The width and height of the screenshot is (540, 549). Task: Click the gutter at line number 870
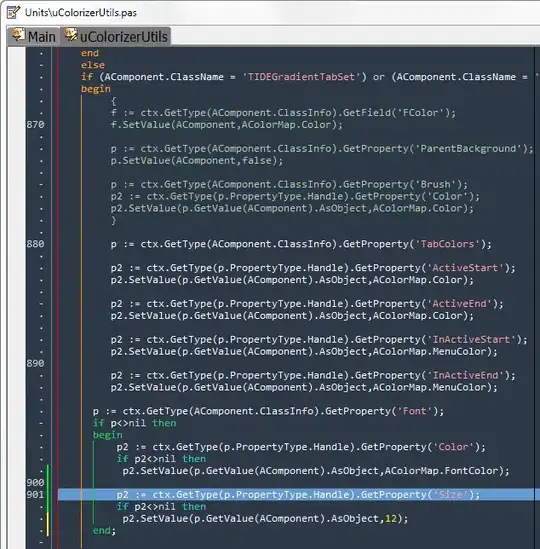click(x=35, y=125)
